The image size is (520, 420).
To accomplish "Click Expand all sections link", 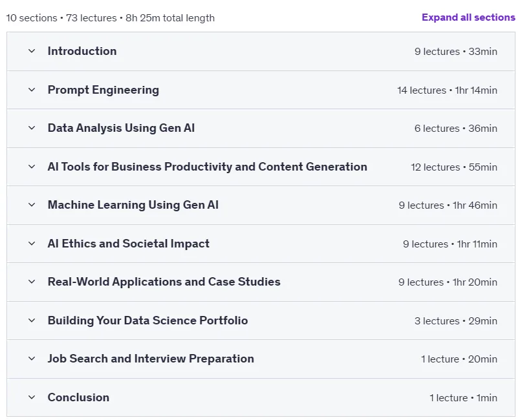I will (x=468, y=17).
